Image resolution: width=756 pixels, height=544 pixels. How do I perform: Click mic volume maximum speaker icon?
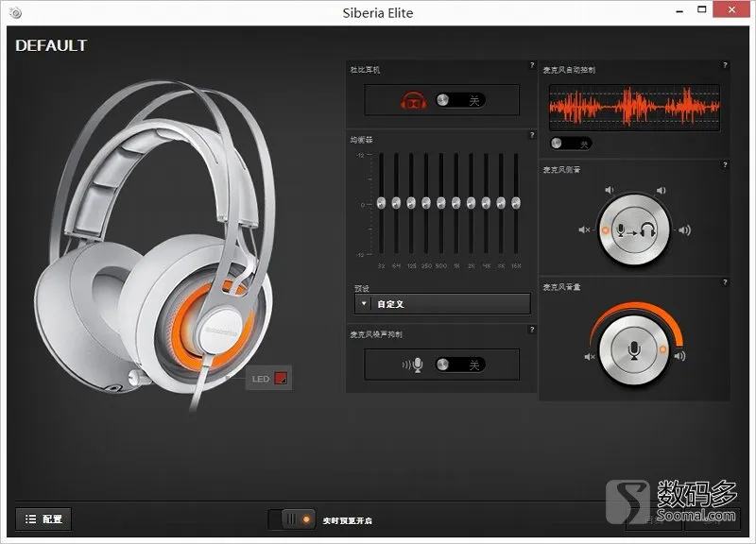click(679, 356)
